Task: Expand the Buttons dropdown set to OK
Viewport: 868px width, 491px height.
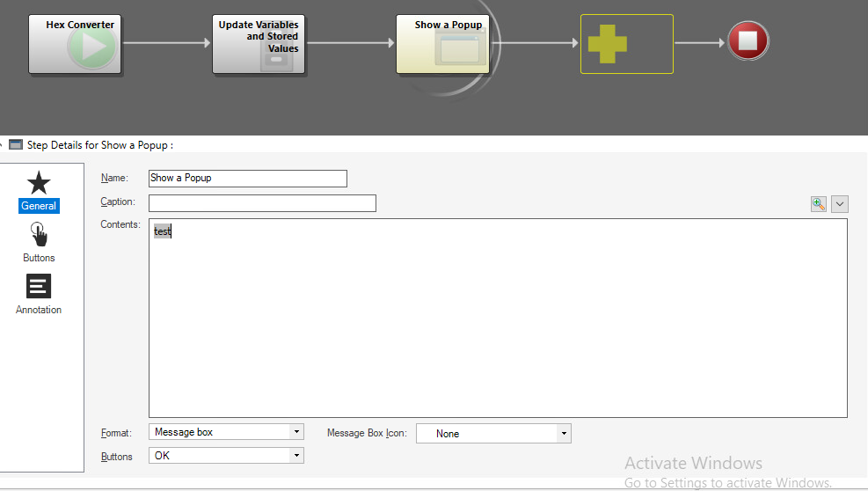Action: [x=227, y=456]
